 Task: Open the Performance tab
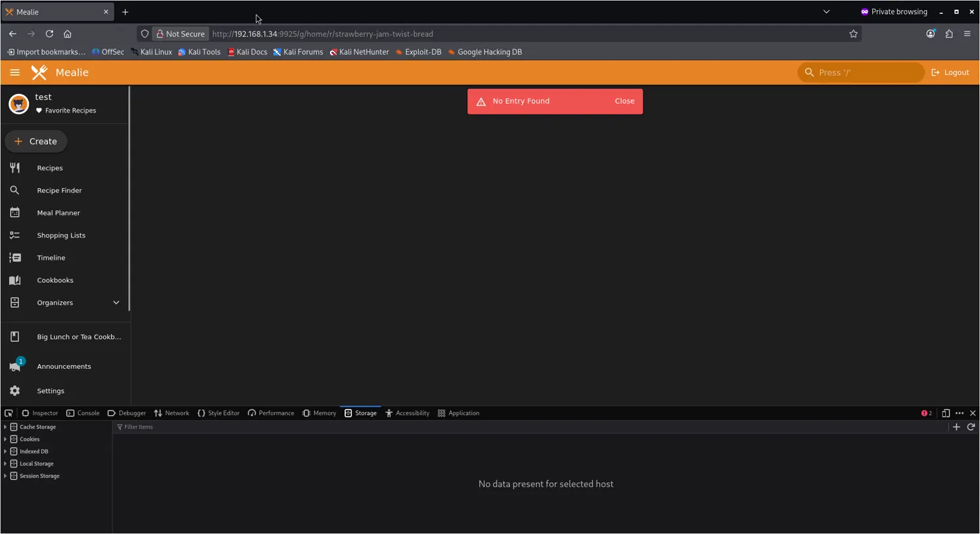(x=271, y=413)
